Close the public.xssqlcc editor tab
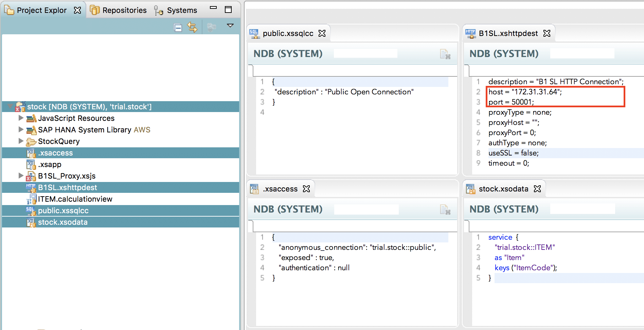The width and height of the screenshot is (644, 330). click(322, 33)
